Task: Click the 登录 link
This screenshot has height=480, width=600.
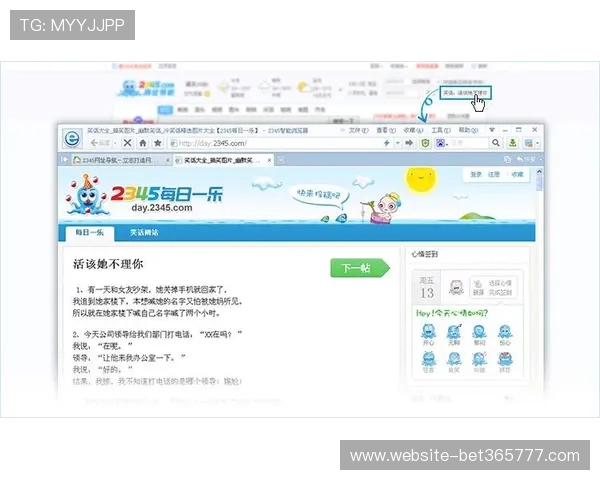Action: point(476,175)
